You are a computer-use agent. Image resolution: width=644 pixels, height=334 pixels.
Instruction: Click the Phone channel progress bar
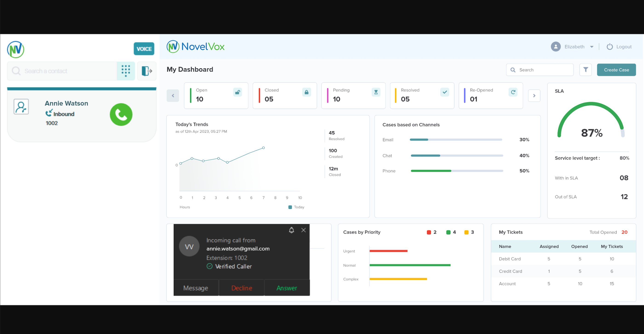tap(457, 171)
